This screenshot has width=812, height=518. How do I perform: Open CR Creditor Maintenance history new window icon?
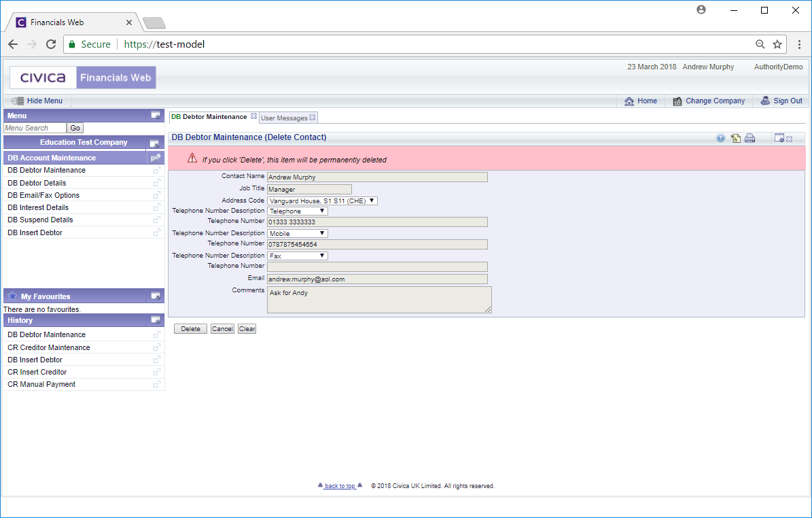pos(156,347)
